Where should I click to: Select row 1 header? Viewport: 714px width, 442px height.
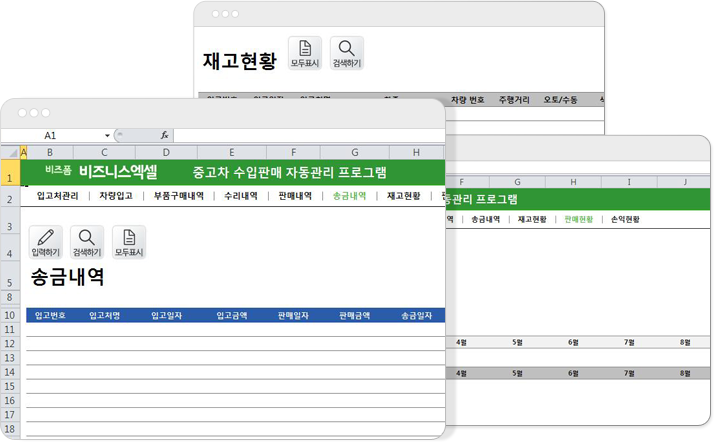click(x=10, y=173)
